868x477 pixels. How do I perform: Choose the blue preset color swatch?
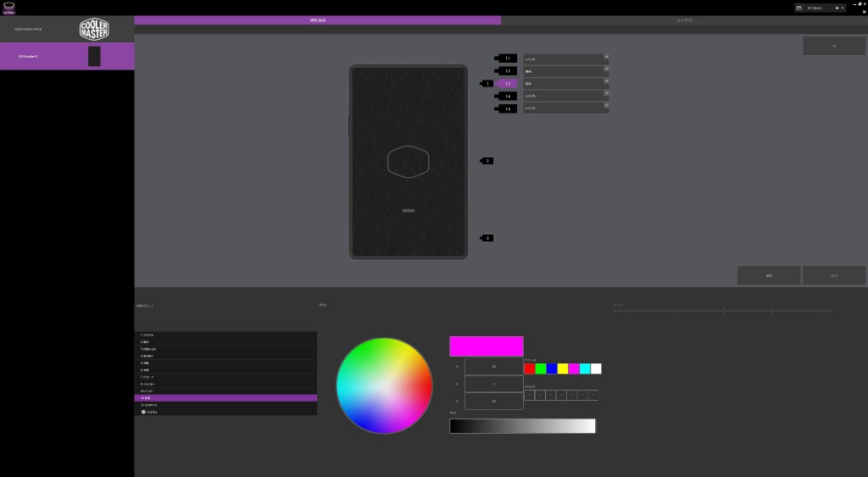552,369
